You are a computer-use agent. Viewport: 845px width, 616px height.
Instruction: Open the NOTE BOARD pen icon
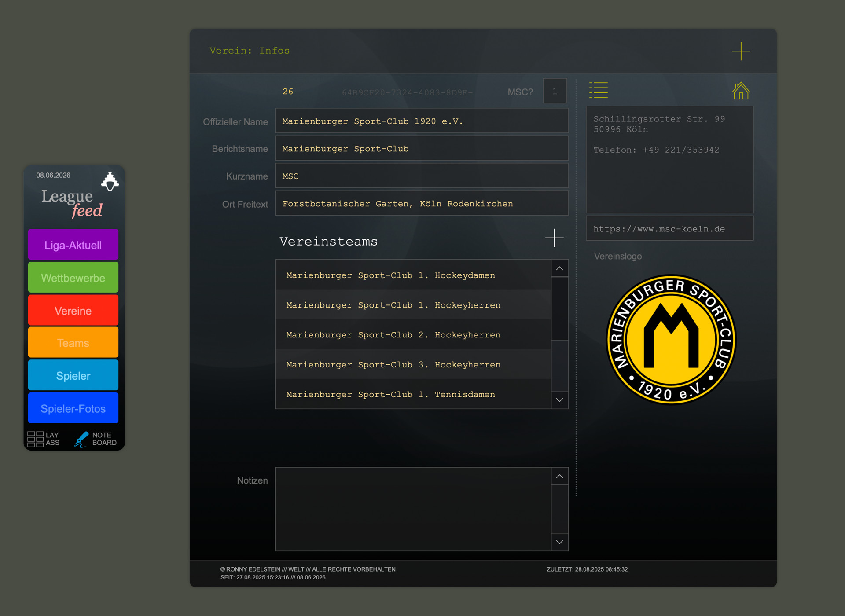[81, 439]
